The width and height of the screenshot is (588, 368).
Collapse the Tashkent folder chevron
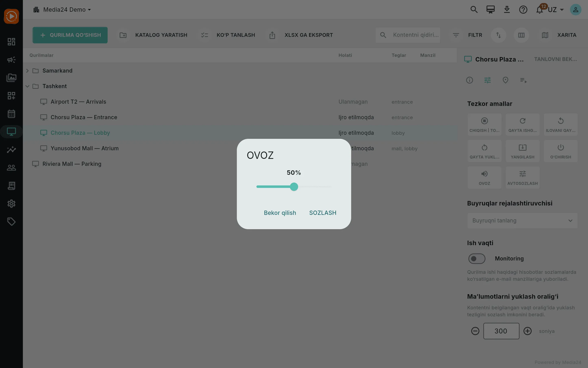(27, 86)
